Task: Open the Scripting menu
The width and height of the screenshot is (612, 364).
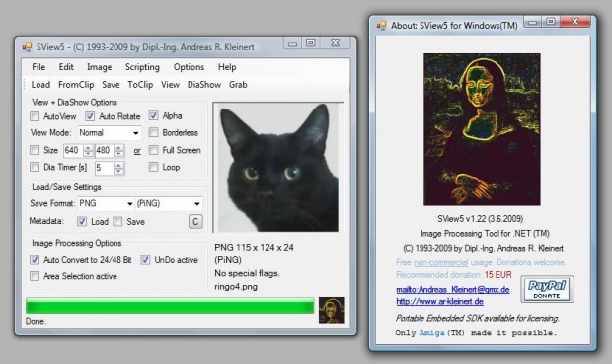Action: (x=142, y=67)
